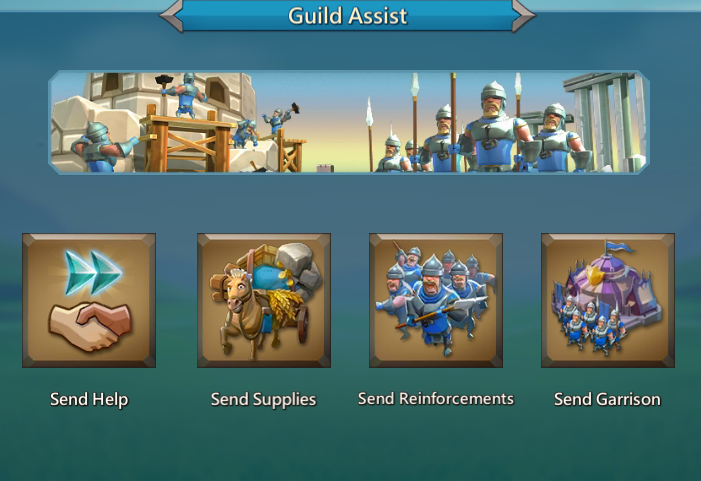Click the Send Garrison text label

click(607, 399)
